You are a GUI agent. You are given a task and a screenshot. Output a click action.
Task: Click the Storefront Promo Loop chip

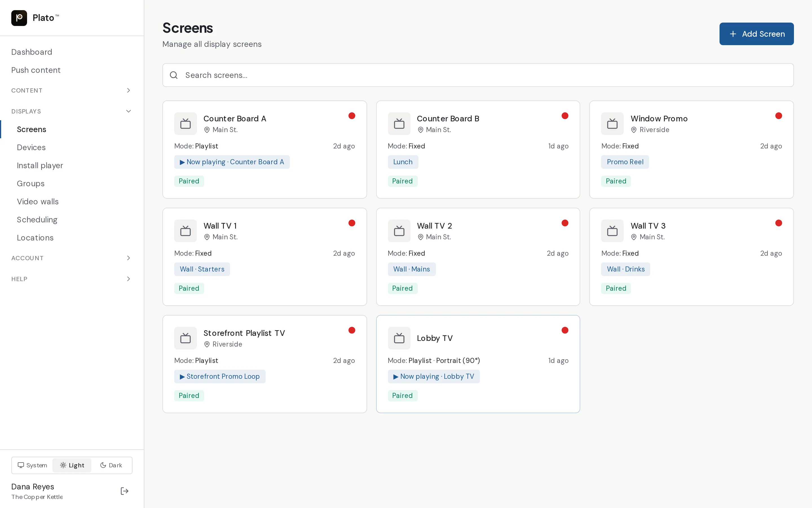tap(220, 377)
